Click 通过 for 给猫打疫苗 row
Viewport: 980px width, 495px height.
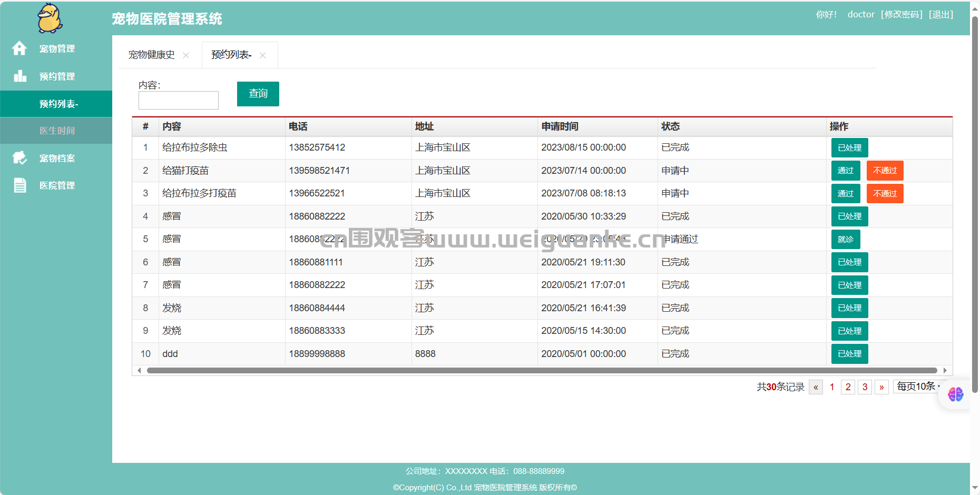[x=846, y=171]
